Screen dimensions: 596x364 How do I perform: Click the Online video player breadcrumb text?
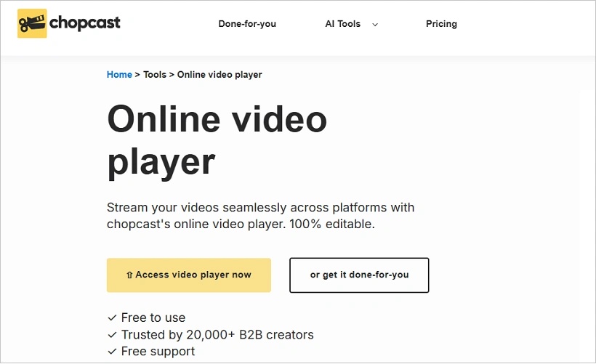pos(220,75)
